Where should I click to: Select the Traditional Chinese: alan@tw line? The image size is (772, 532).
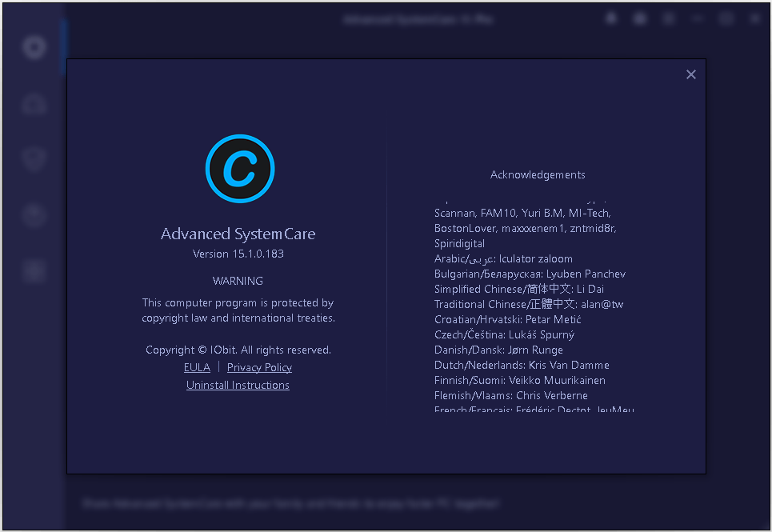[x=529, y=304]
